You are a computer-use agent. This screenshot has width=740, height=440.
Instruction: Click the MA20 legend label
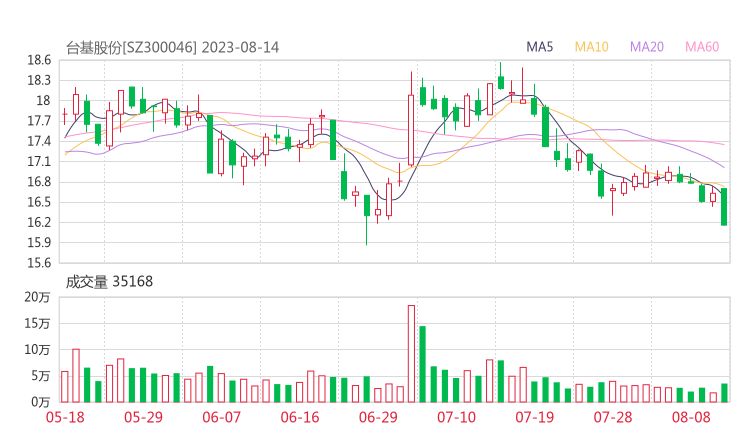point(647,47)
